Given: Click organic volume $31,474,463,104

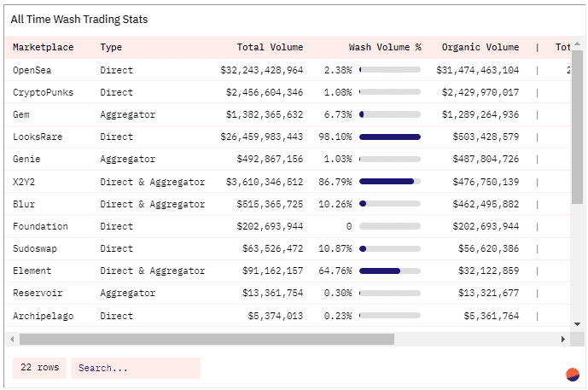Looking at the screenshot, I should point(478,70).
